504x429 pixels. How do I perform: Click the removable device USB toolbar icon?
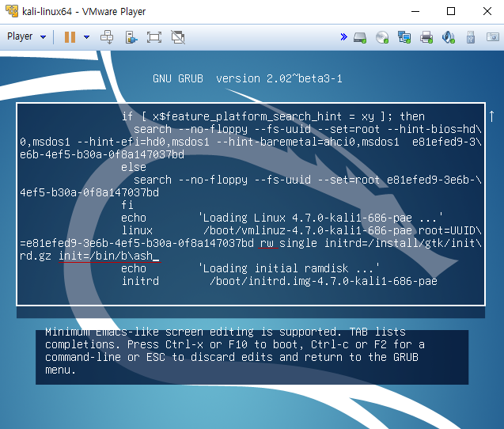coord(131,37)
